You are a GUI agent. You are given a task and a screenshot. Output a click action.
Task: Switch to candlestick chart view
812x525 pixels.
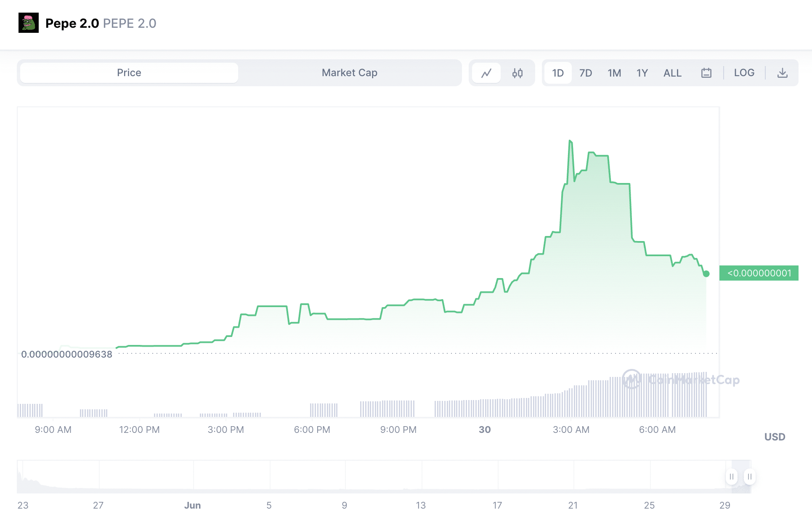point(517,73)
